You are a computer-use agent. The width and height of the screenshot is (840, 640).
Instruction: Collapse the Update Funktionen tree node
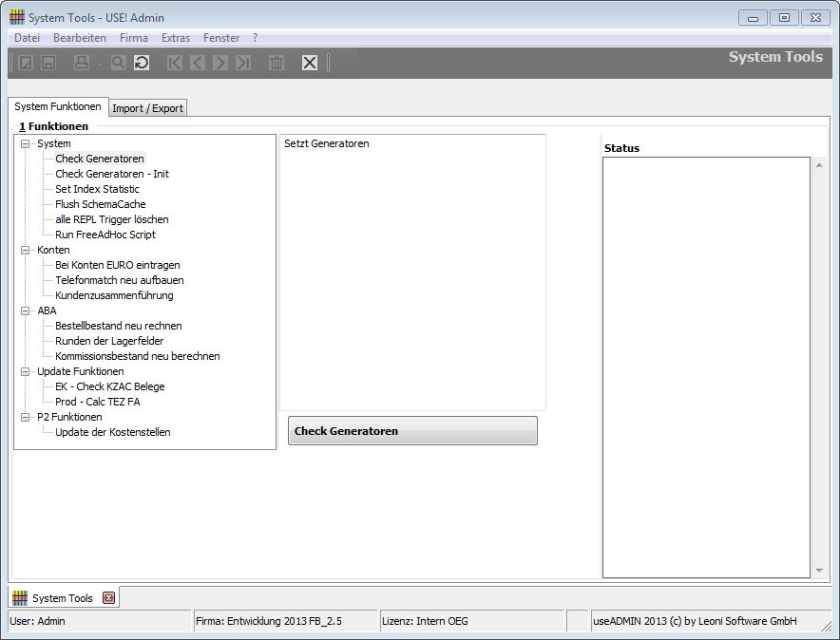click(x=26, y=372)
